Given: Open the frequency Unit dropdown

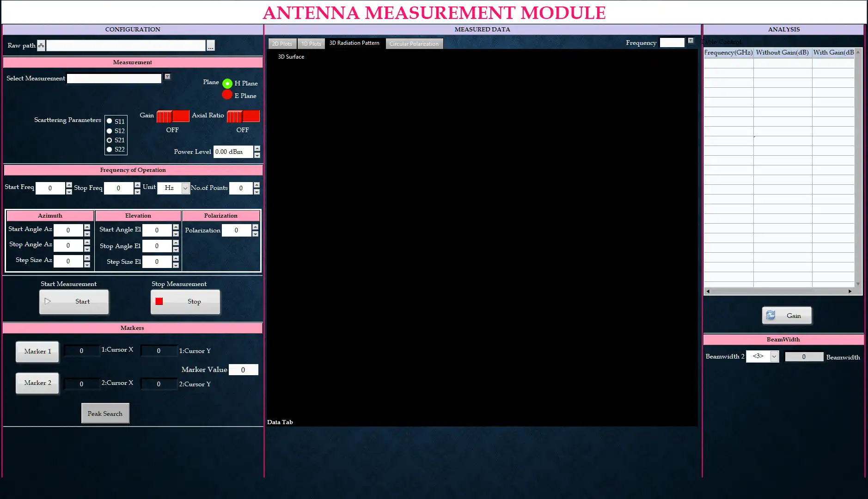Looking at the screenshot, I should (185, 188).
